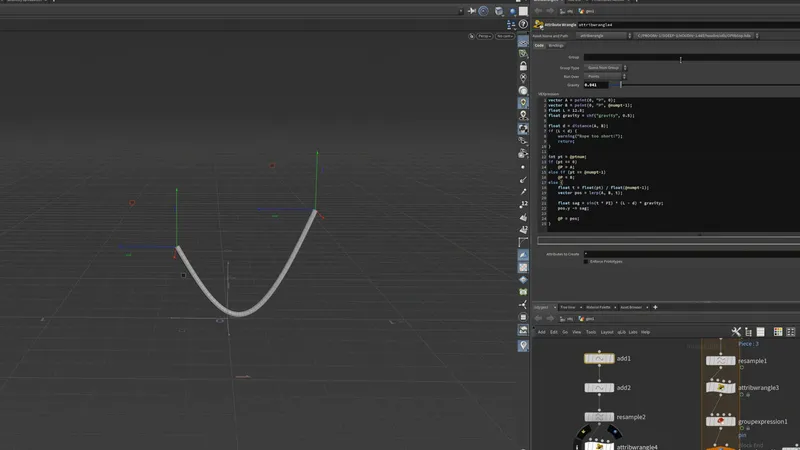Click the blue sphere display icon
The width and height of the screenshot is (800, 450).
(x=513, y=11)
